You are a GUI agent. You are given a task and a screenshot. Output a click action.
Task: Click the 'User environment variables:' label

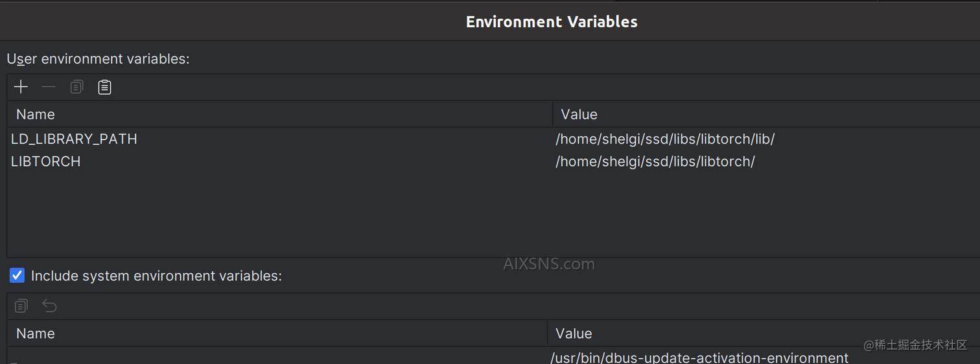[98, 58]
